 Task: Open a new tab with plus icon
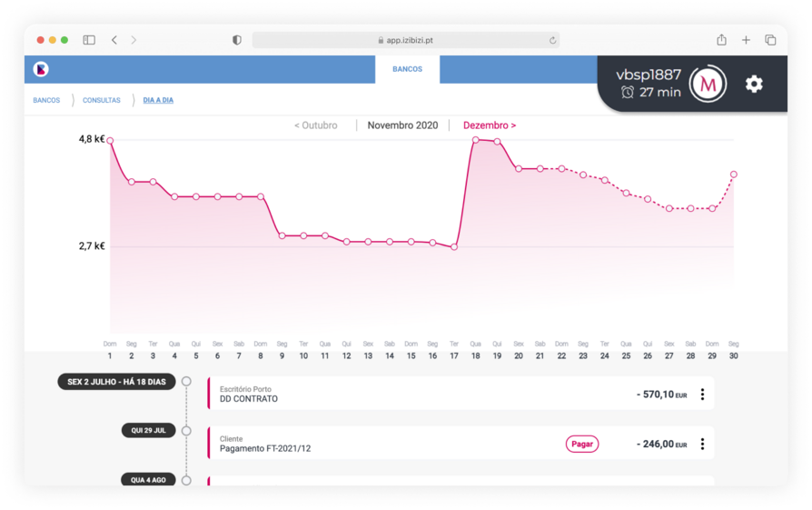pyautogui.click(x=746, y=40)
